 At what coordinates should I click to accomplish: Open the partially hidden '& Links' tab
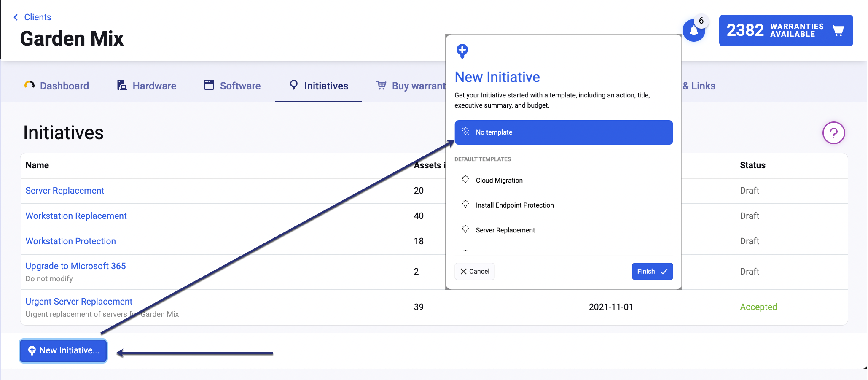[699, 86]
